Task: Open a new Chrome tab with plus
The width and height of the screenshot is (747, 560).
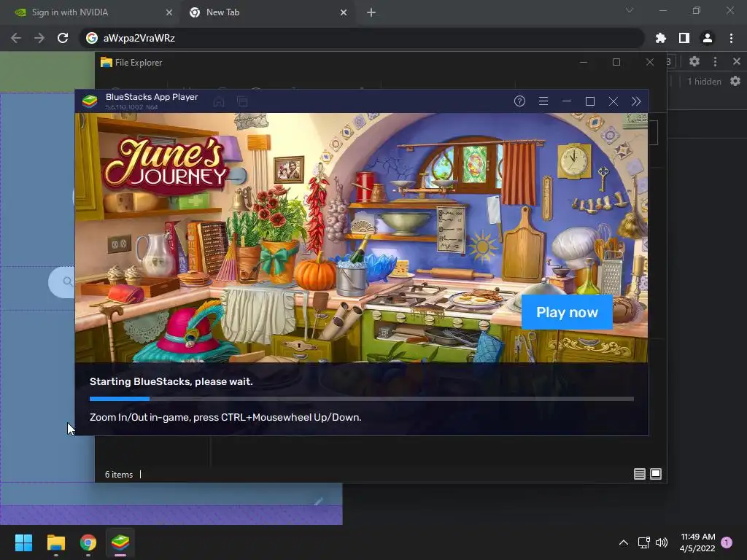Action: click(x=371, y=12)
